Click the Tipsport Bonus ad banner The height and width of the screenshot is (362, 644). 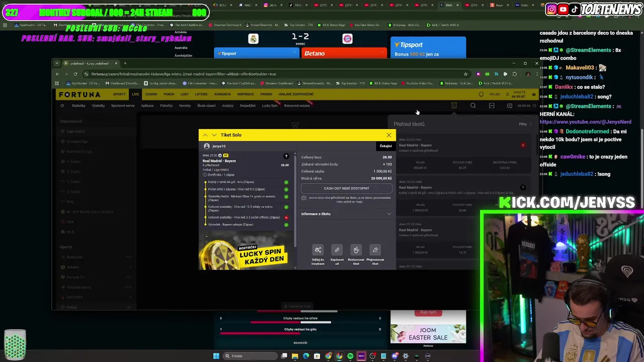click(428, 48)
